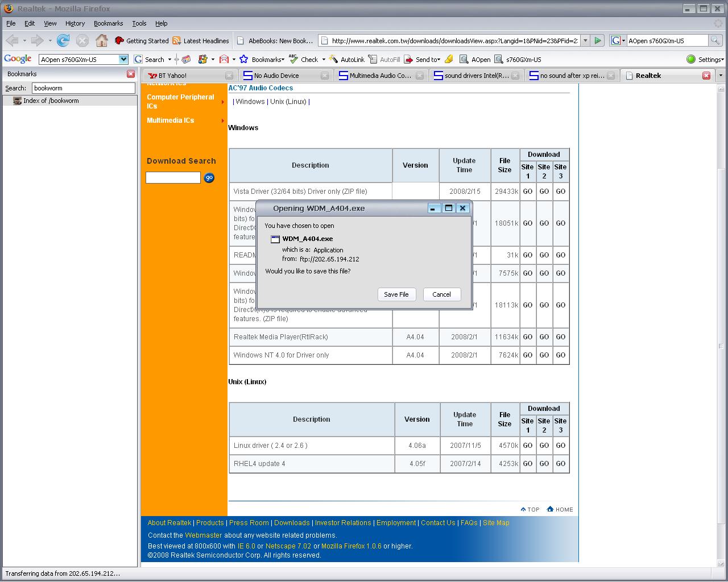
Task: Open back button history dropdown
Action: point(24,41)
